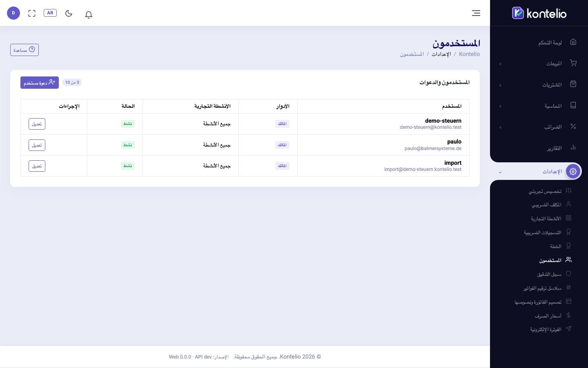Click the send icon for الفوترة الإلكترونية
The image size is (588, 368).
coord(568,329)
